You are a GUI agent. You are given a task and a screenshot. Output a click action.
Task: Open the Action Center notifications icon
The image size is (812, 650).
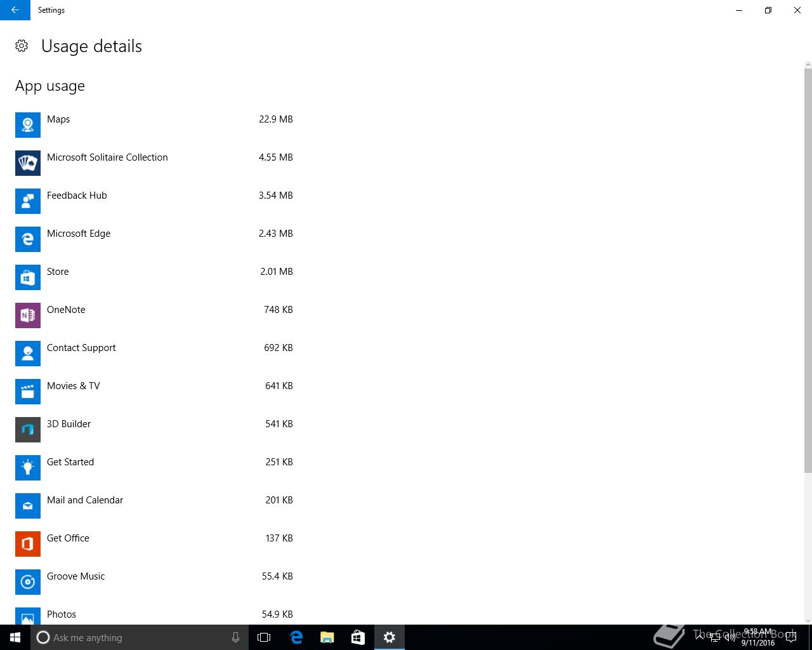pyautogui.click(x=791, y=637)
